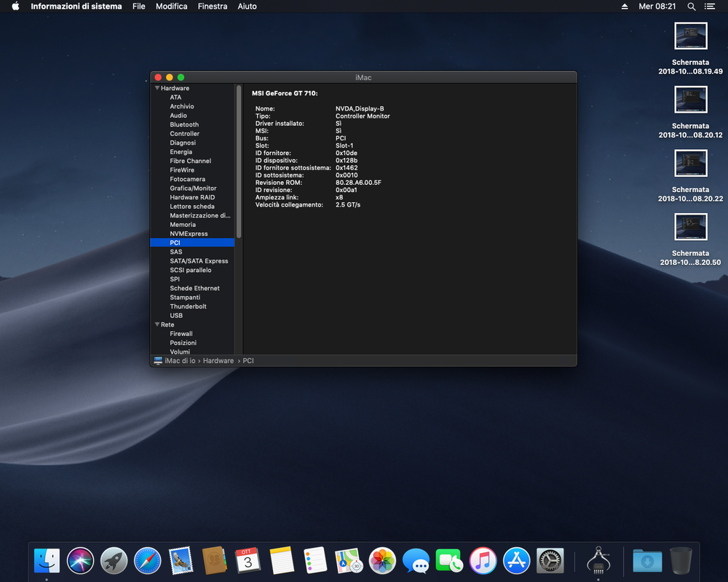The width and height of the screenshot is (728, 582).
Task: Click iMac di io in path bar
Action: pyautogui.click(x=180, y=361)
